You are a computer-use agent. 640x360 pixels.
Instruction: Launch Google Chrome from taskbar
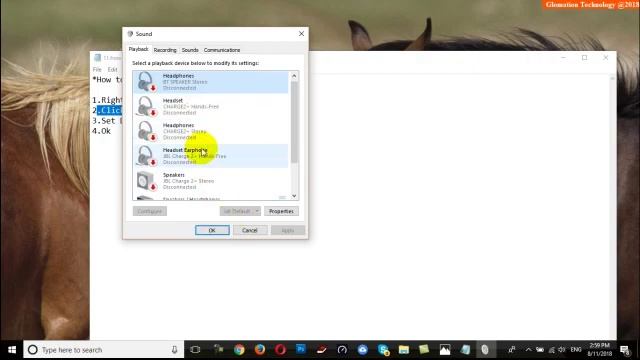pyautogui.click(x=239, y=350)
